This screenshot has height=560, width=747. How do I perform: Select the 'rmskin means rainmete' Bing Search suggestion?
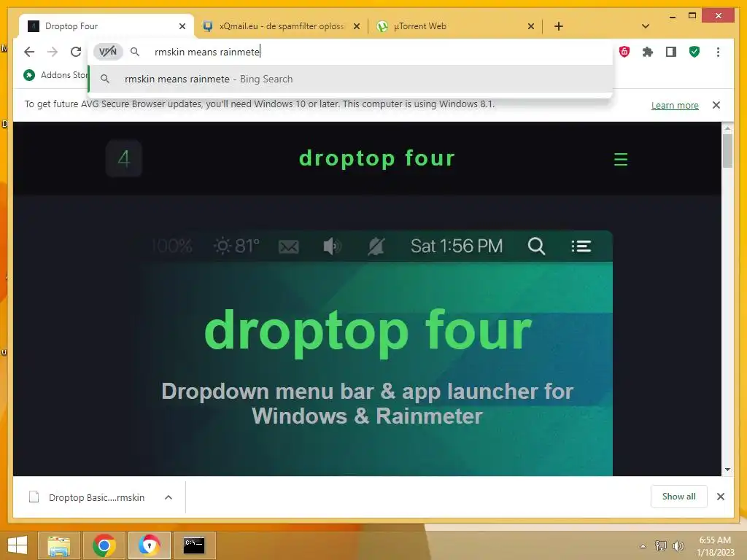(x=350, y=79)
